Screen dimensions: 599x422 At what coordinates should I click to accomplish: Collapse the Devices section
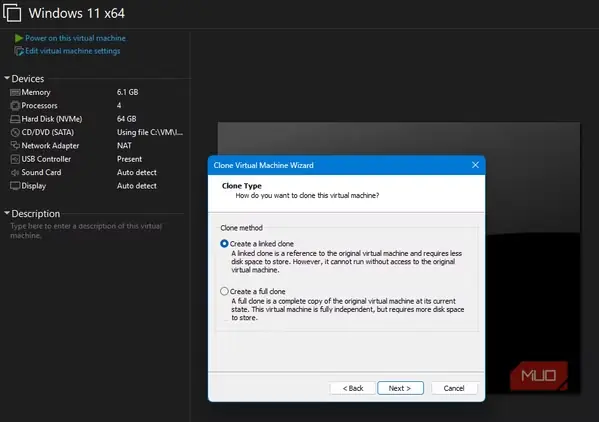[x=6, y=78]
